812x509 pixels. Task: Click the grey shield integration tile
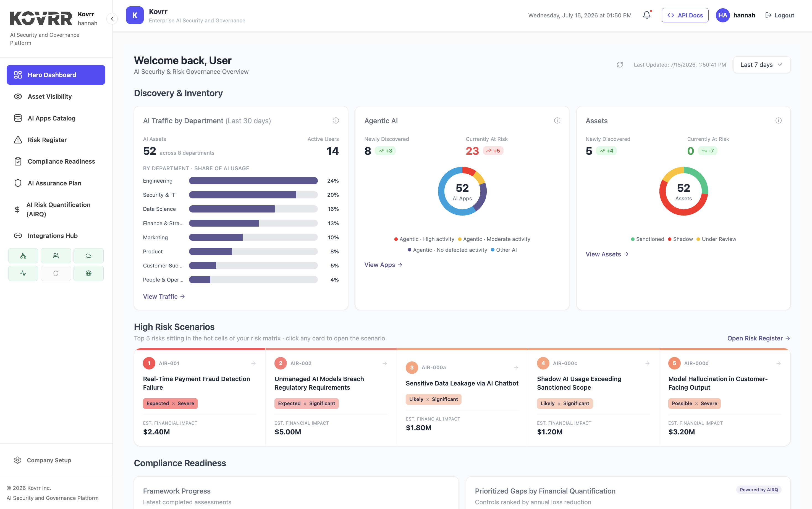point(56,273)
